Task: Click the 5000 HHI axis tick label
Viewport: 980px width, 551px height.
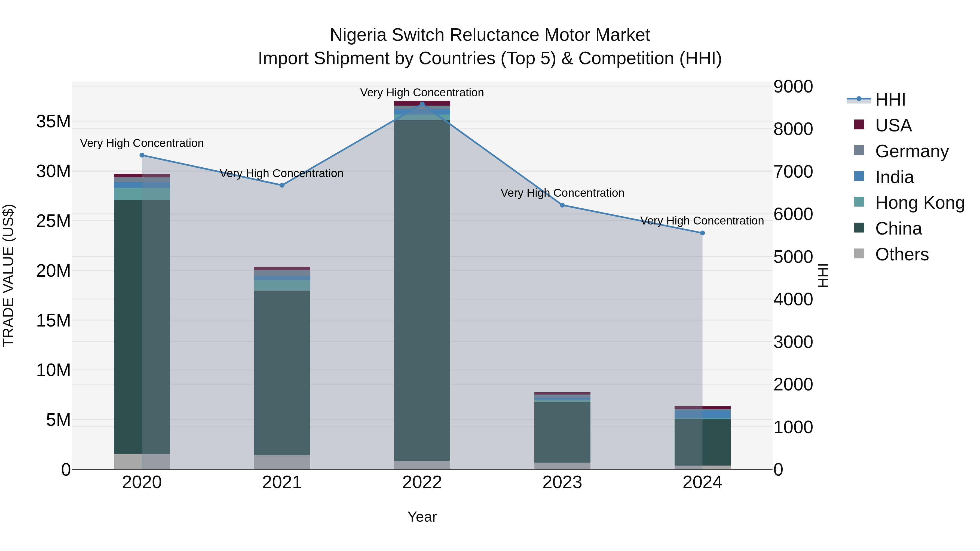Action: pos(793,257)
